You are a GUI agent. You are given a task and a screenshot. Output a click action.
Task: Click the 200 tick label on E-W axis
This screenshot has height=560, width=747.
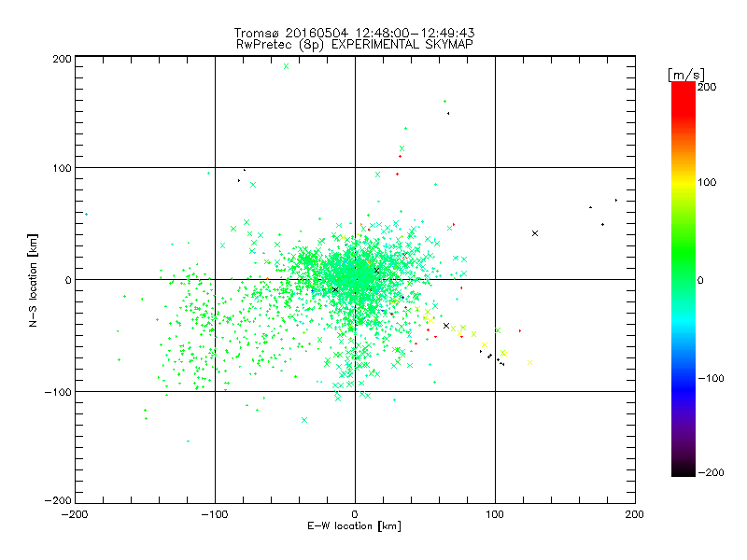click(x=635, y=514)
